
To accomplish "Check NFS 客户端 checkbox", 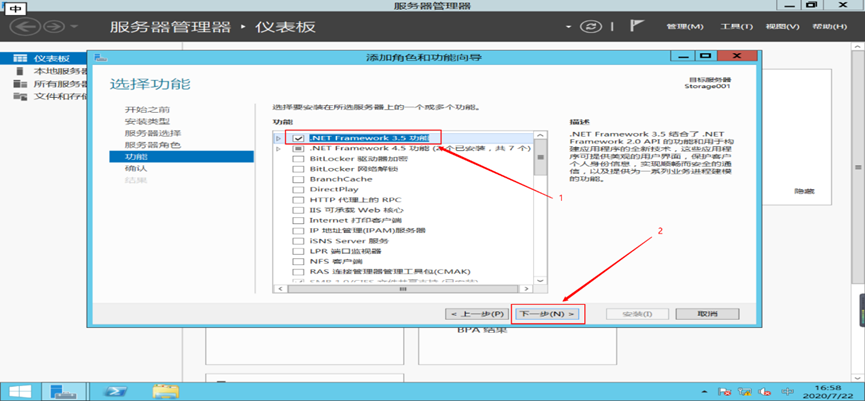I will pyautogui.click(x=298, y=261).
